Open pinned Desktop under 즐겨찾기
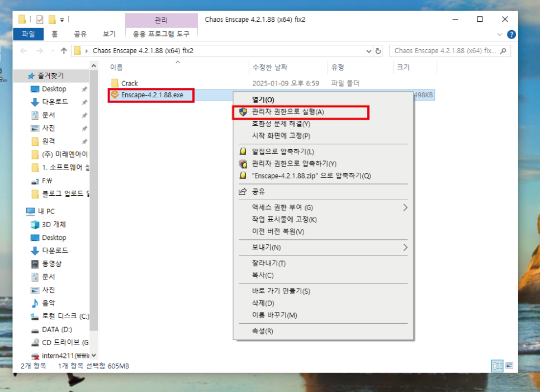 click(x=54, y=89)
